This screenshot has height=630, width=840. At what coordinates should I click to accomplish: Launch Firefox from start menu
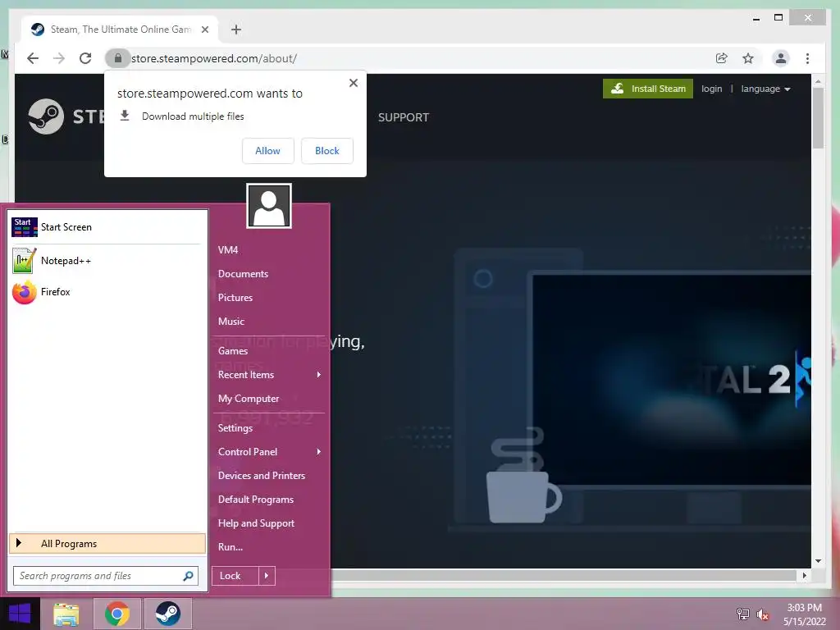(x=106, y=292)
